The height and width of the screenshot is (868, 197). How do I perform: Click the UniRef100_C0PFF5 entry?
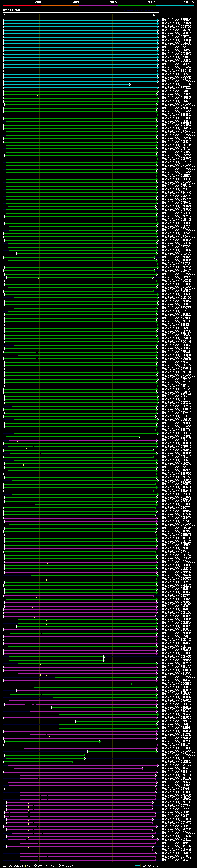click(177, 64)
